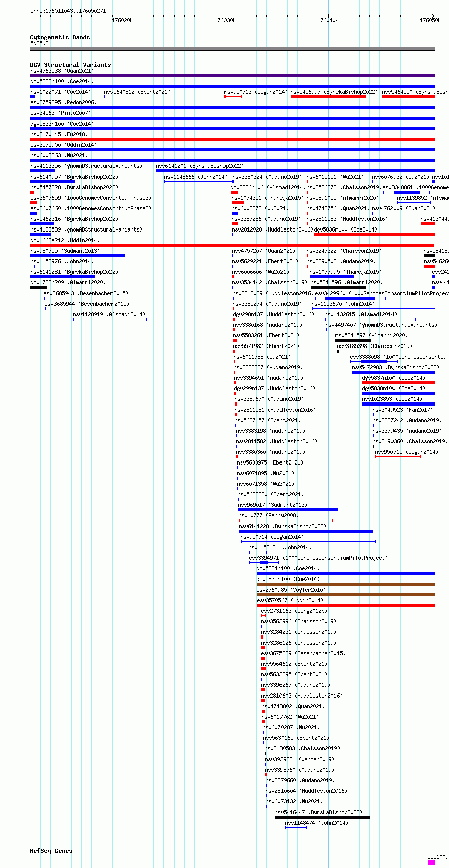Open the DGV Structural Variants track heading
Screen dimensions: 449x868
click(x=70, y=65)
